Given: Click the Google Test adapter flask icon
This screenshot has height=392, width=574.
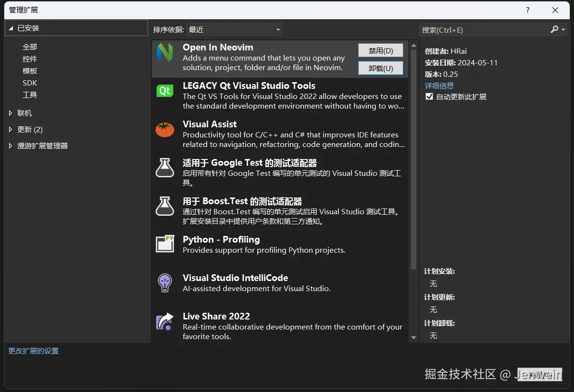Looking at the screenshot, I should coord(165,168).
